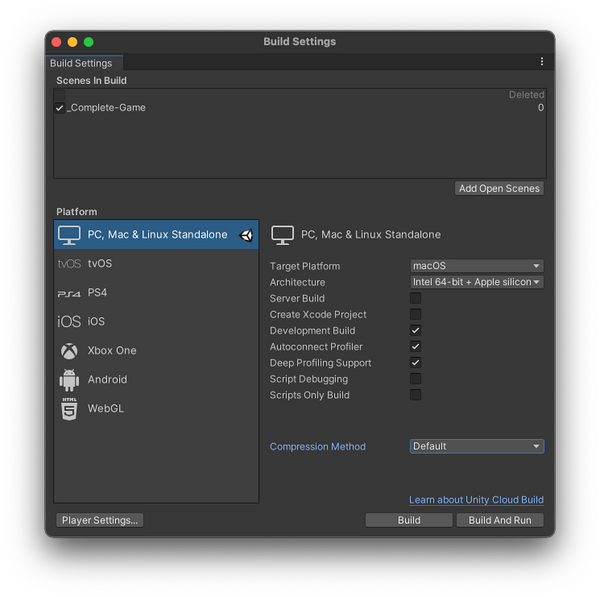Enable the Server Build checkbox

point(415,298)
